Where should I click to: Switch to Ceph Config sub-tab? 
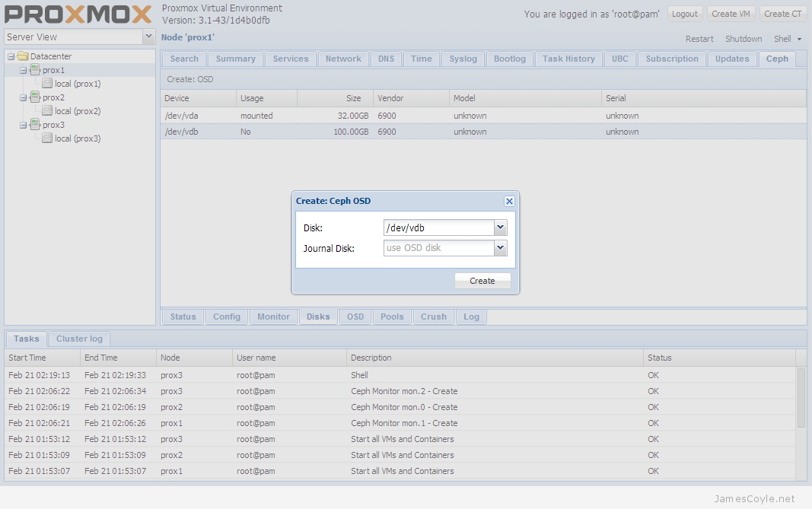pyautogui.click(x=227, y=317)
